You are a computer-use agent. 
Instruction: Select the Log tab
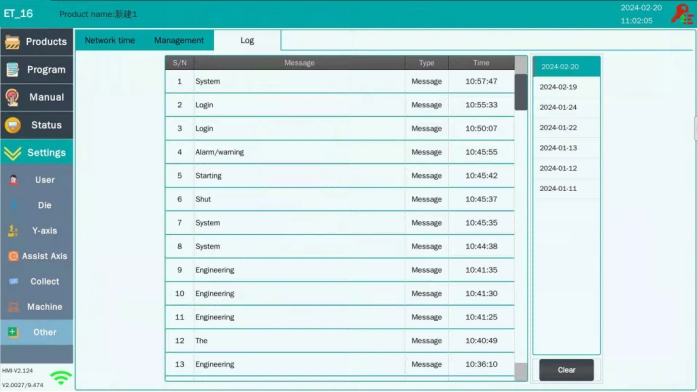click(x=247, y=40)
